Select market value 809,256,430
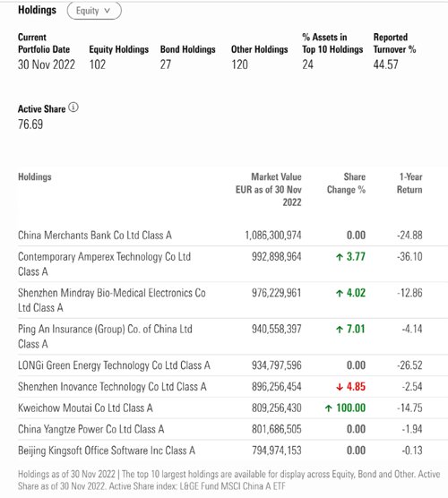Image resolution: width=448 pixels, height=498 pixels. point(277,408)
